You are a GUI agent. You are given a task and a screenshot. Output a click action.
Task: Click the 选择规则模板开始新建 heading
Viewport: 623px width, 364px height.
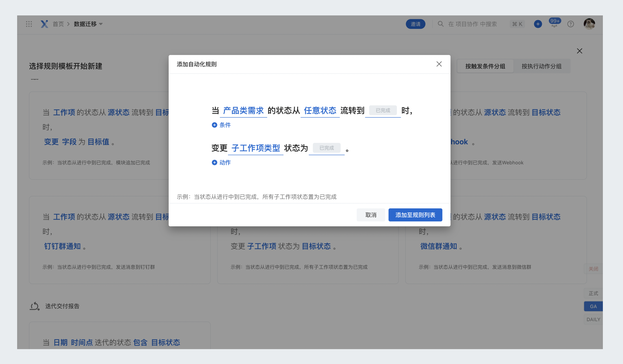66,66
